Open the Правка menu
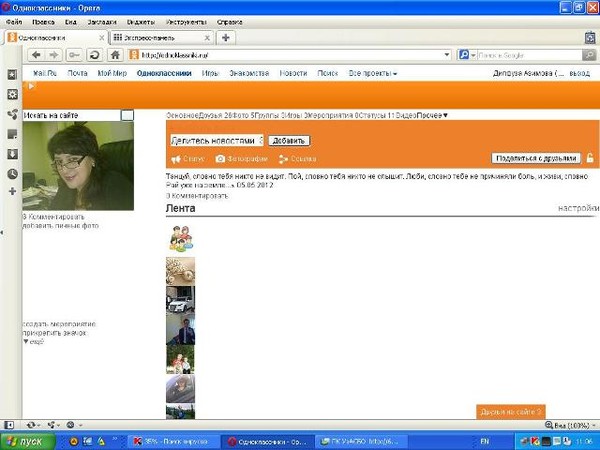This screenshot has height=450, width=600. coord(43,22)
